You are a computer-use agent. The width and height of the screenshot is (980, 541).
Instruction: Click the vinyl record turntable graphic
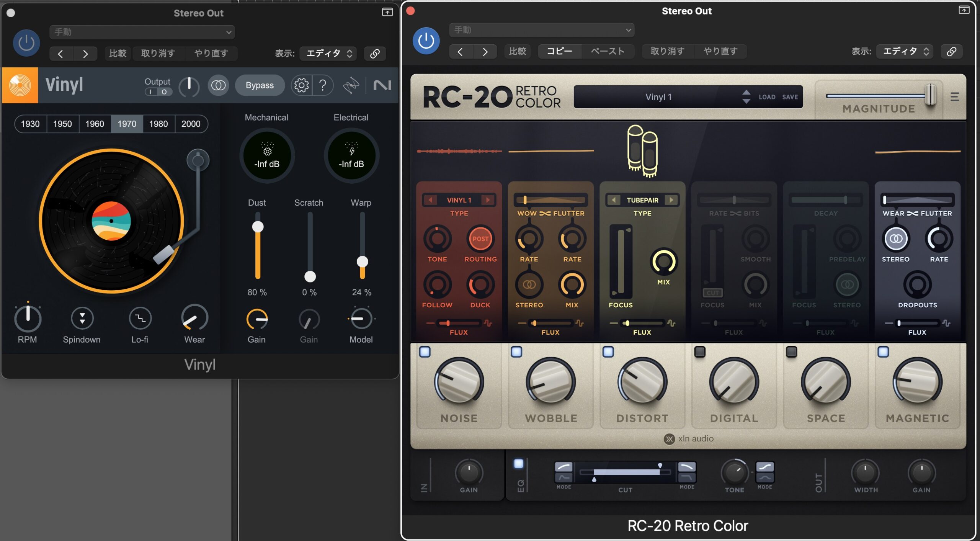point(111,221)
